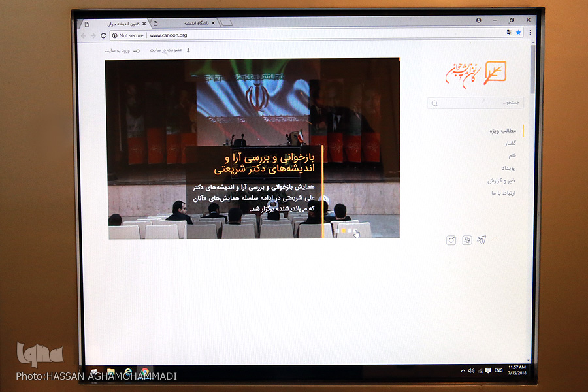This screenshot has width=588, height=392.
Task: Click the عضویت در سایت signup link
Action: 169,50
